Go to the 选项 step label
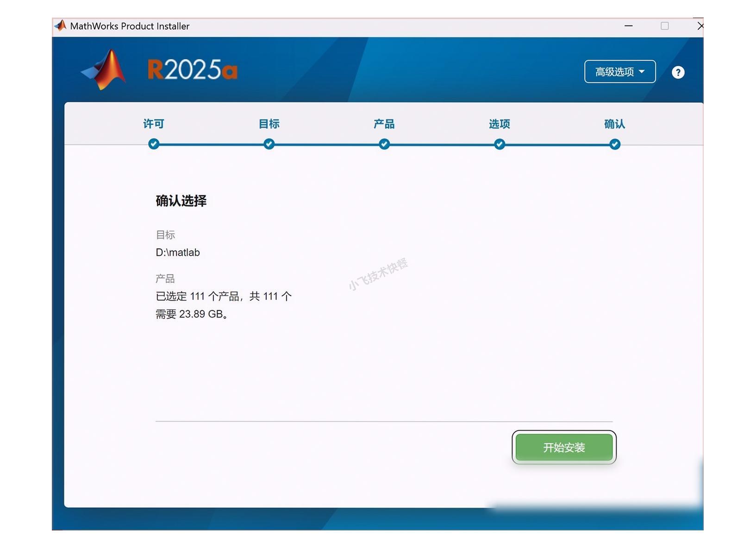Image resolution: width=756 pixels, height=548 pixels. click(x=500, y=124)
